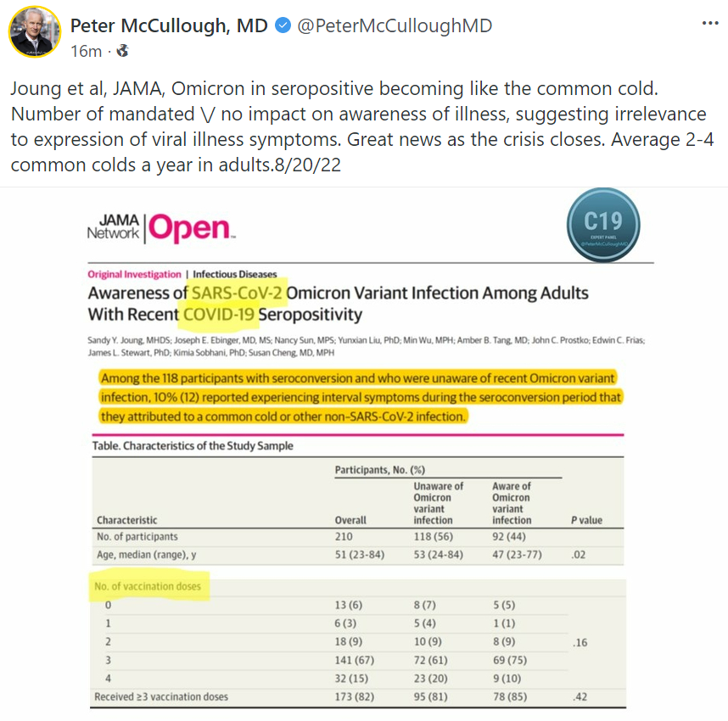Click the globe visibility icon beside 16m
728x721 pixels.
tap(122, 52)
